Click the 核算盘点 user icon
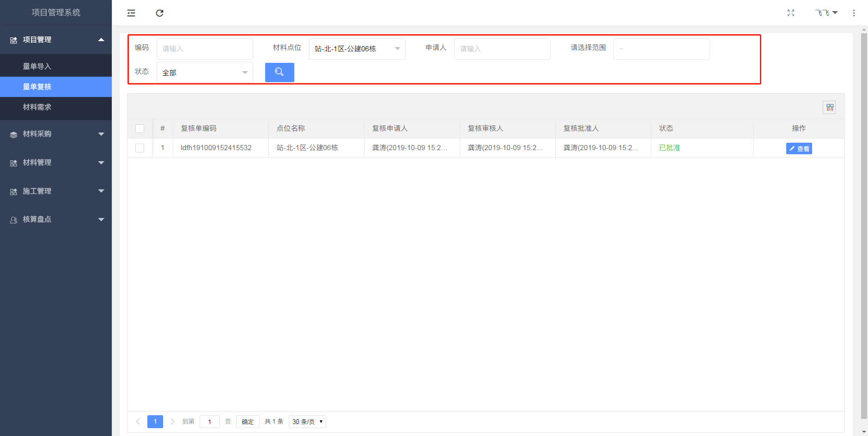 pos(13,220)
